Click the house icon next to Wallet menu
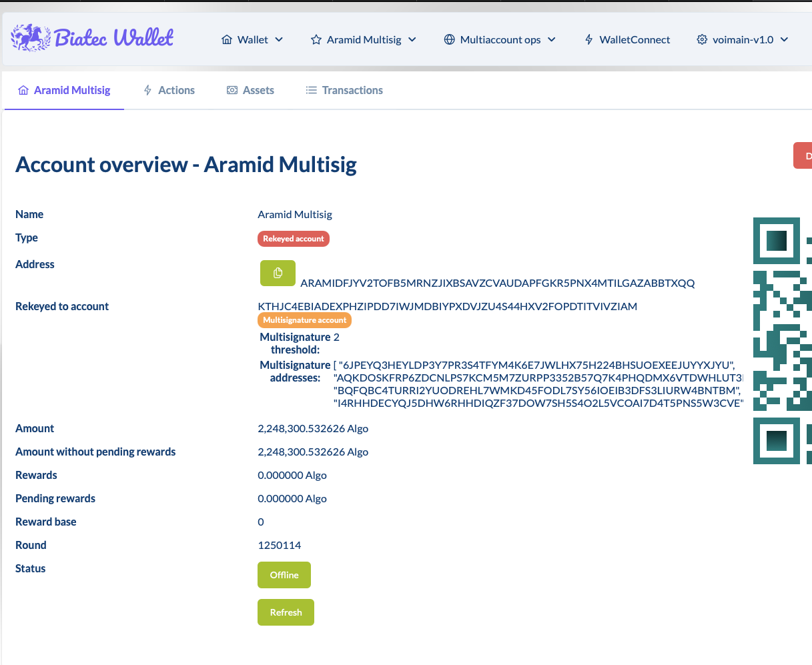 (x=228, y=39)
